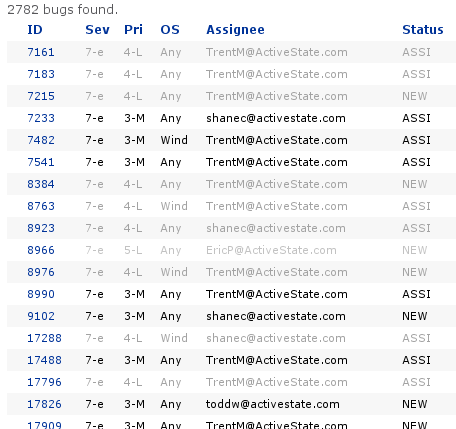Screen dimensions: 456x429
Task: Open bug 17909 link
Action: (x=44, y=425)
